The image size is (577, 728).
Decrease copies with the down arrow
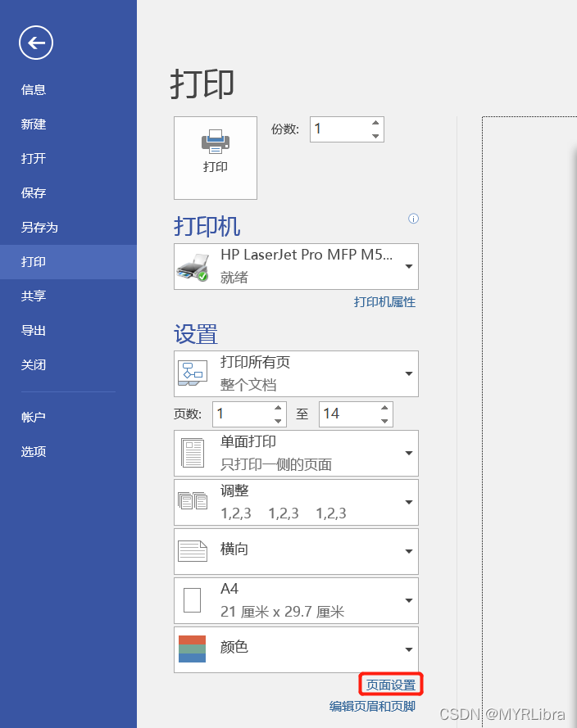click(375, 136)
